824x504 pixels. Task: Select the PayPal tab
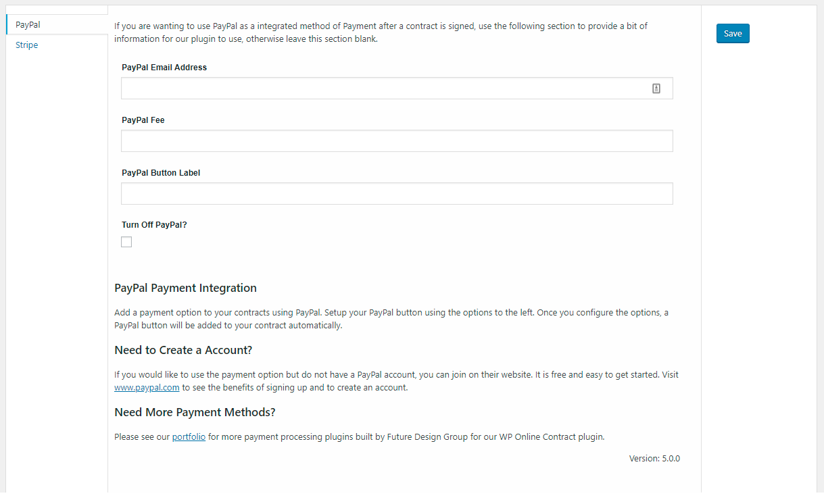pyautogui.click(x=28, y=25)
